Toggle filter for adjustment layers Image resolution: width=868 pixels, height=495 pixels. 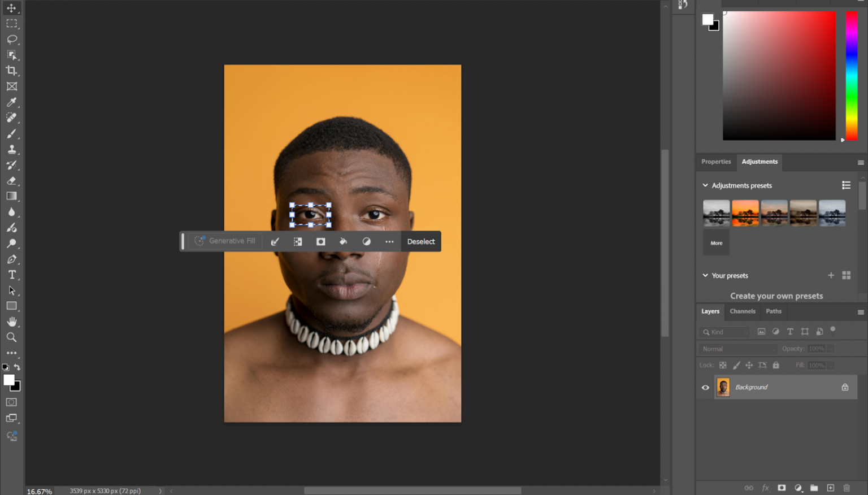(776, 332)
